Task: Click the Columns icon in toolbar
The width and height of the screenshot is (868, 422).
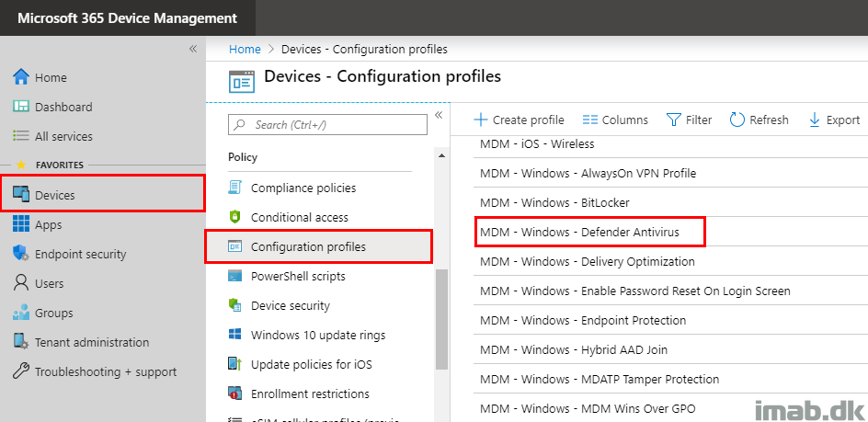Action: tap(590, 120)
